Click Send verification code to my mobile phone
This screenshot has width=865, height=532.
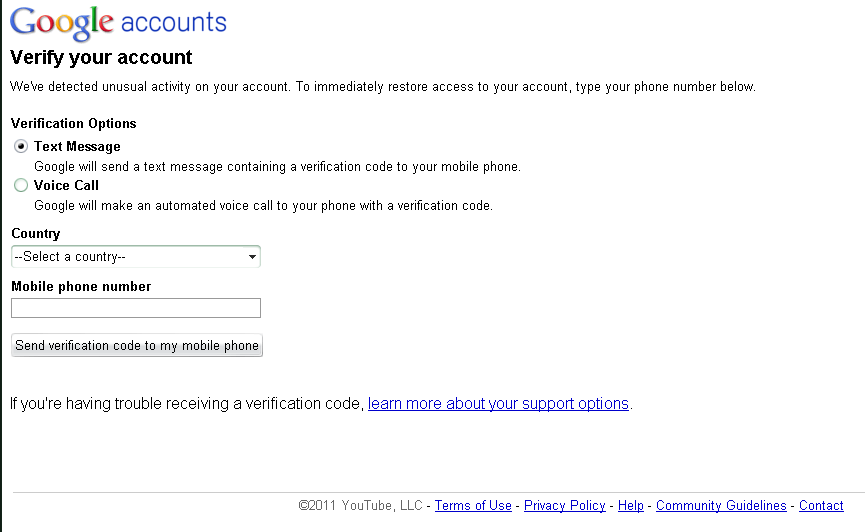coord(137,345)
